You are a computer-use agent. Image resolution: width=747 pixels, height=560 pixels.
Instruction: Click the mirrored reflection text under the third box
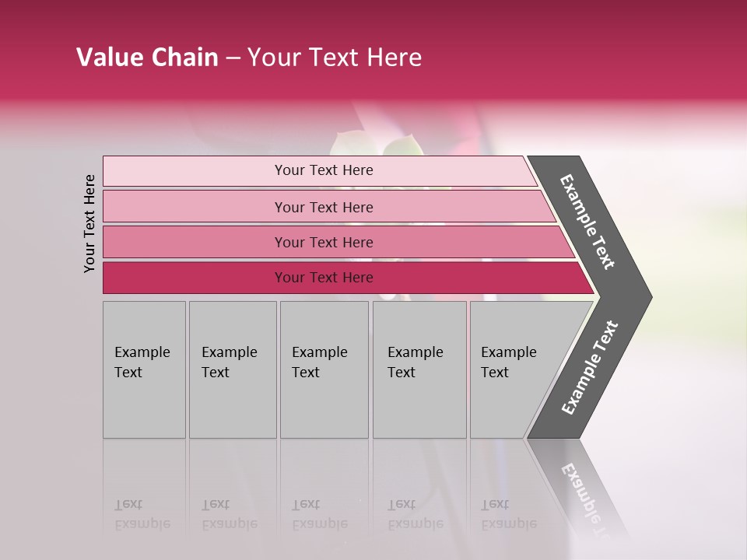pos(319,514)
